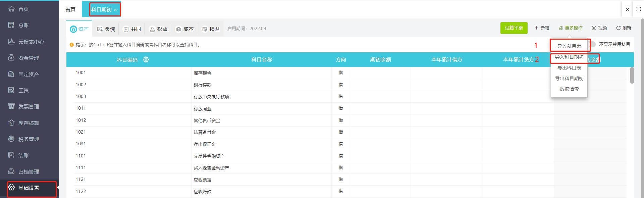
Task: Switch to the 负债 tab
Action: (x=106, y=29)
